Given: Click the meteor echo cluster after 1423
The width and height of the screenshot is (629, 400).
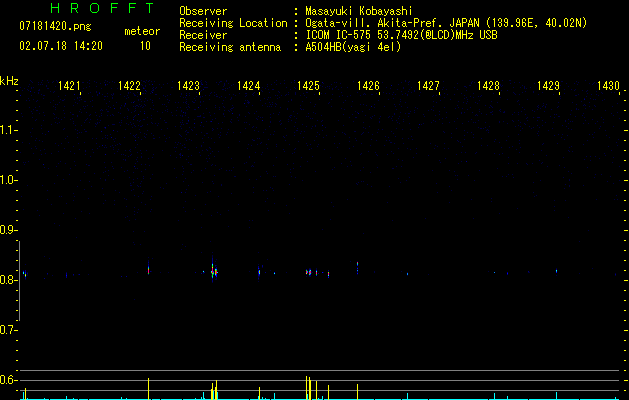Looking at the screenshot, I should tap(214, 271).
